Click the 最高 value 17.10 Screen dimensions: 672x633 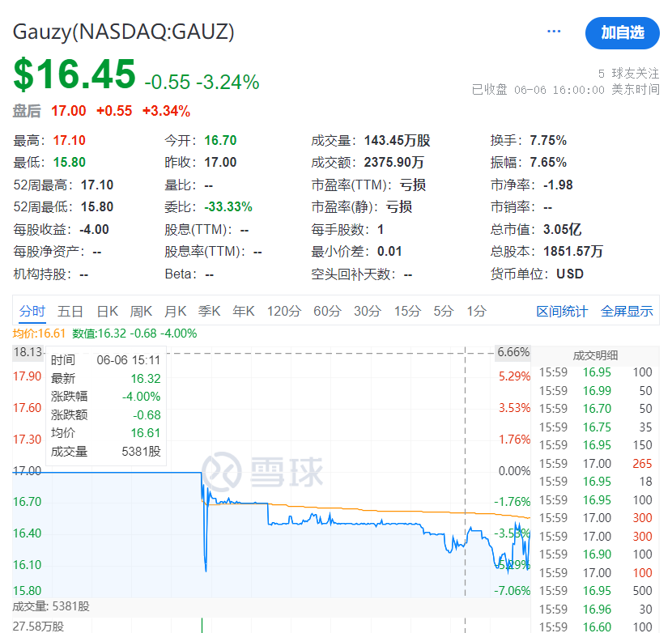(69, 141)
